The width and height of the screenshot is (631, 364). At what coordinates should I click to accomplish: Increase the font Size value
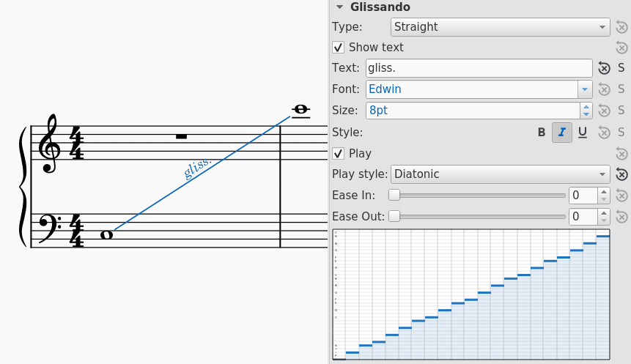pos(586,107)
